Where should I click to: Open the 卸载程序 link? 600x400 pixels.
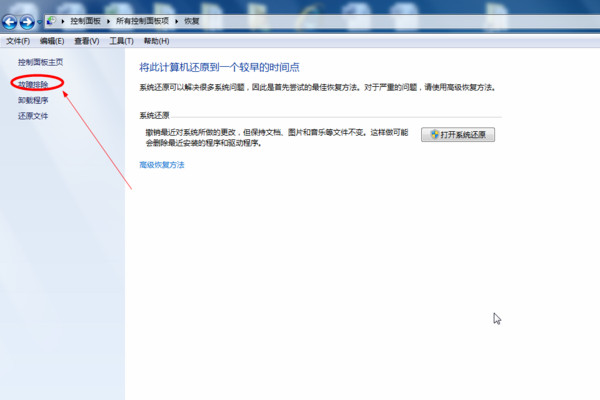[x=33, y=100]
